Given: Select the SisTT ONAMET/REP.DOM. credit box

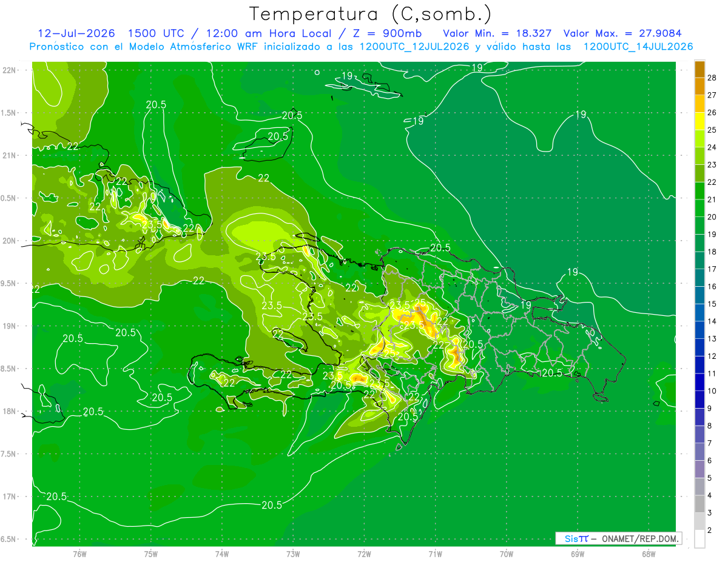Looking at the screenshot, I should click(x=618, y=538).
